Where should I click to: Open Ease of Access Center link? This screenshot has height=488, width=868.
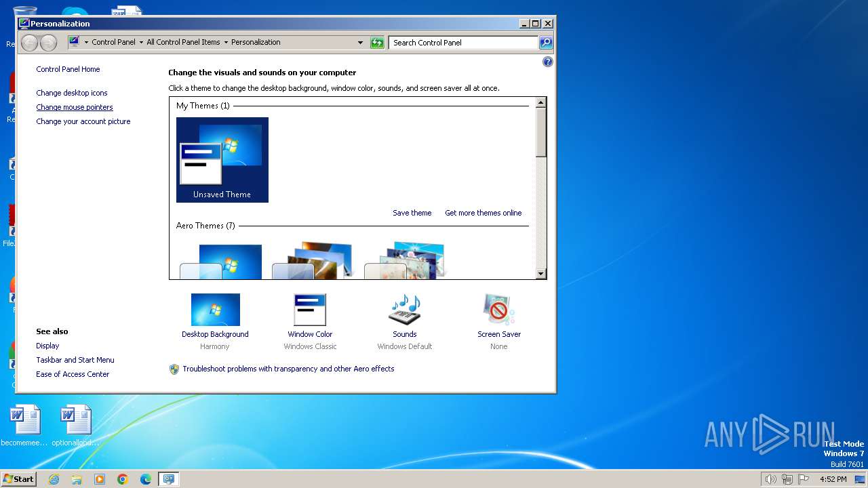73,374
